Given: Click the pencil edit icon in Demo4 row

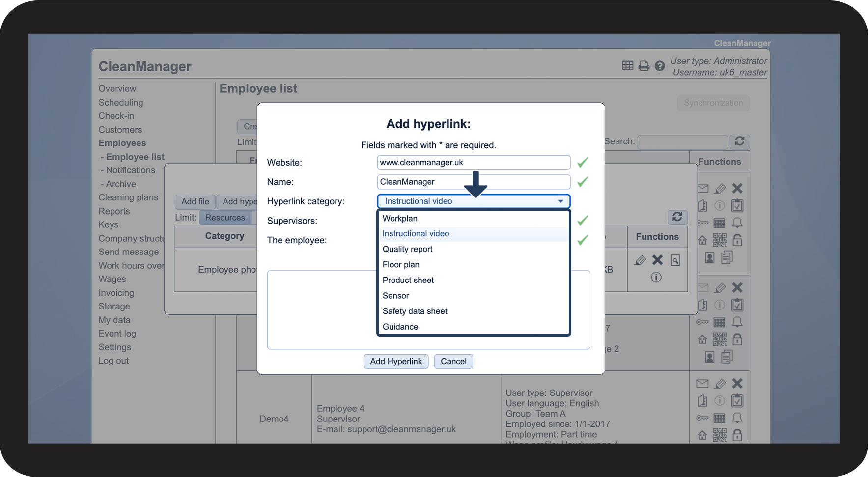Looking at the screenshot, I should point(720,383).
